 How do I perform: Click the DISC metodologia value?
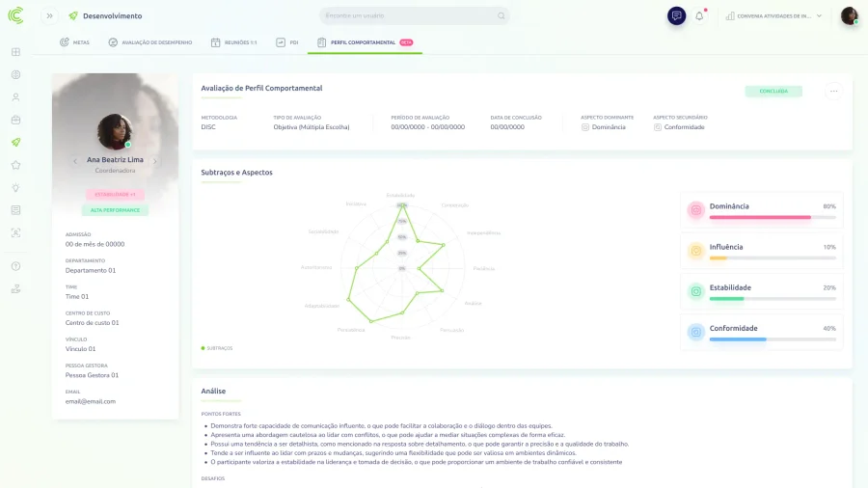click(x=208, y=127)
